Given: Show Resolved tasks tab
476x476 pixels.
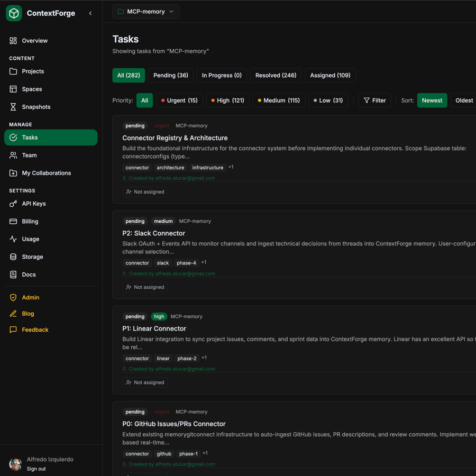Looking at the screenshot, I should 276,76.
